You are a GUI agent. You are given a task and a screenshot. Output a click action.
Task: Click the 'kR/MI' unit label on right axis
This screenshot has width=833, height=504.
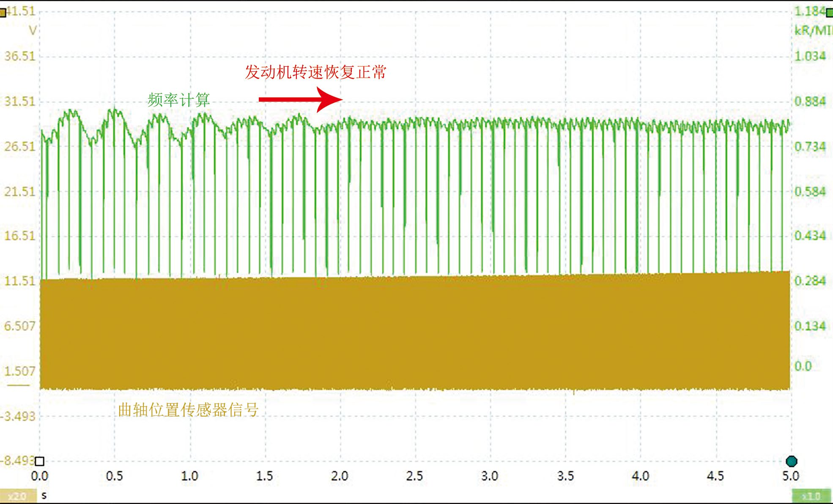tap(813, 30)
